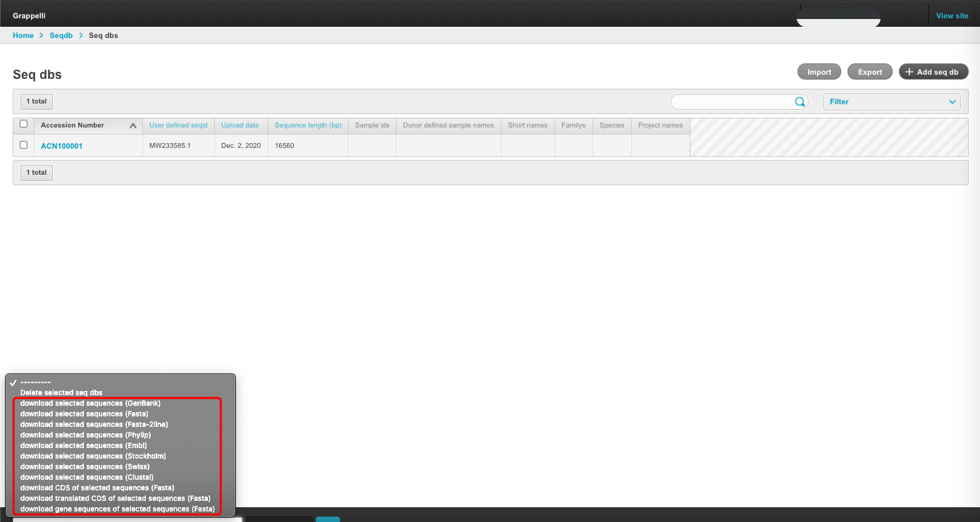Image resolution: width=980 pixels, height=522 pixels.
Task: Click the Add seq db button
Action: [934, 72]
